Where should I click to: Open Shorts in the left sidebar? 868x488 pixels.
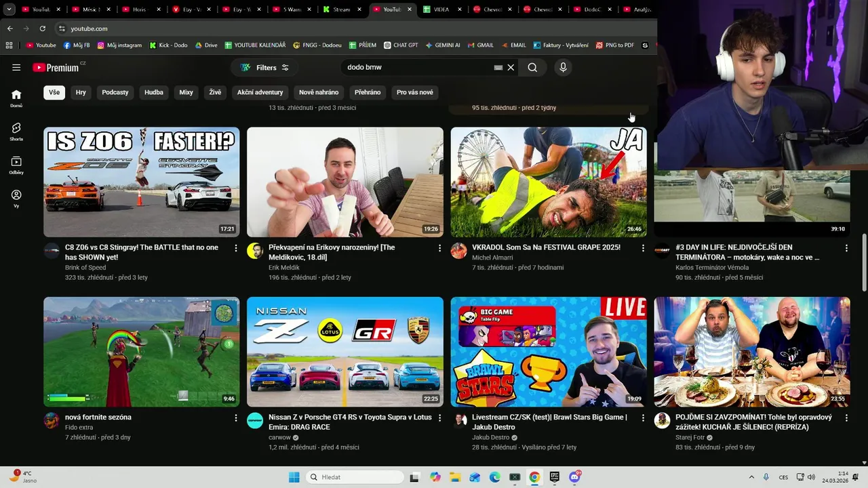16,131
